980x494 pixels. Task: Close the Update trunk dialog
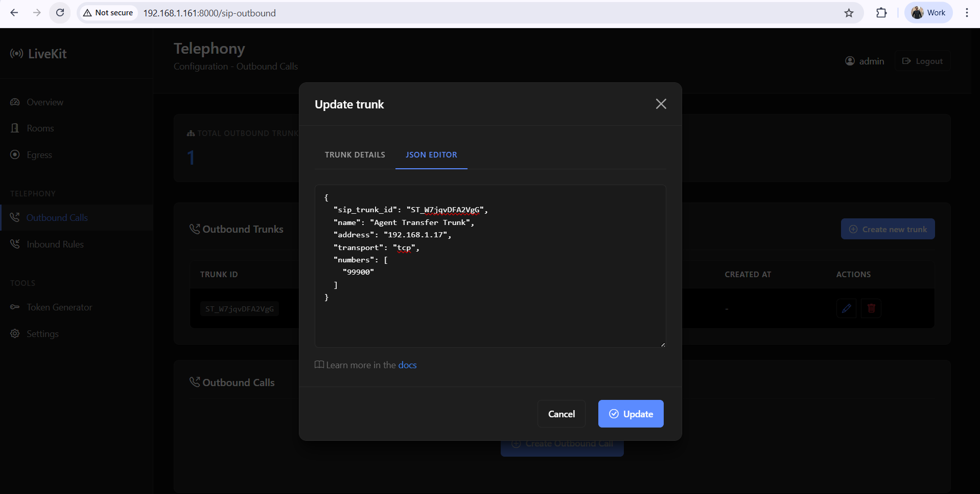click(661, 104)
